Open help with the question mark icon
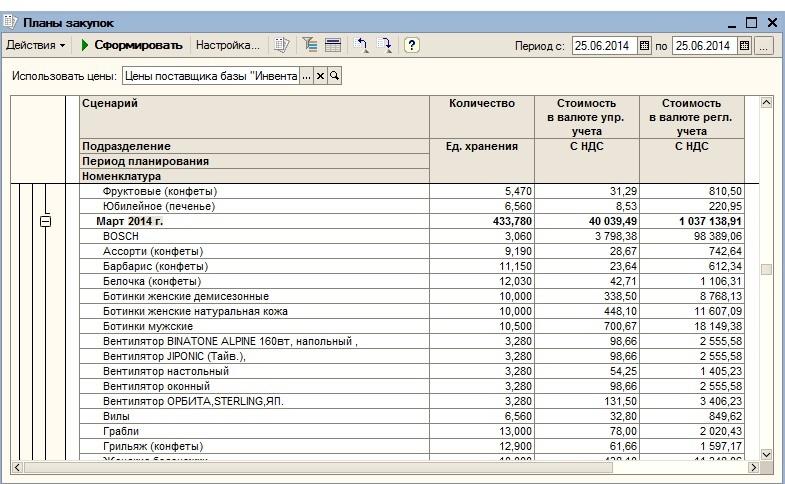Screen dimensions: 785x484 pos(412,45)
